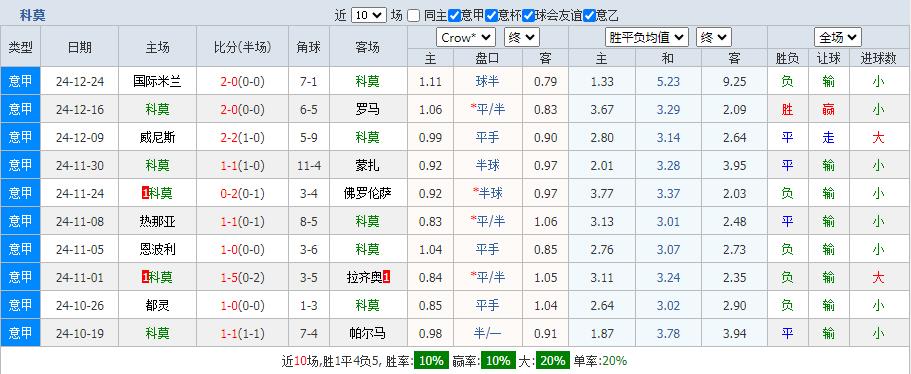Click the red 赢 handicap result
Image resolution: width=911 pixels, height=374 pixels.
pyautogui.click(x=828, y=109)
